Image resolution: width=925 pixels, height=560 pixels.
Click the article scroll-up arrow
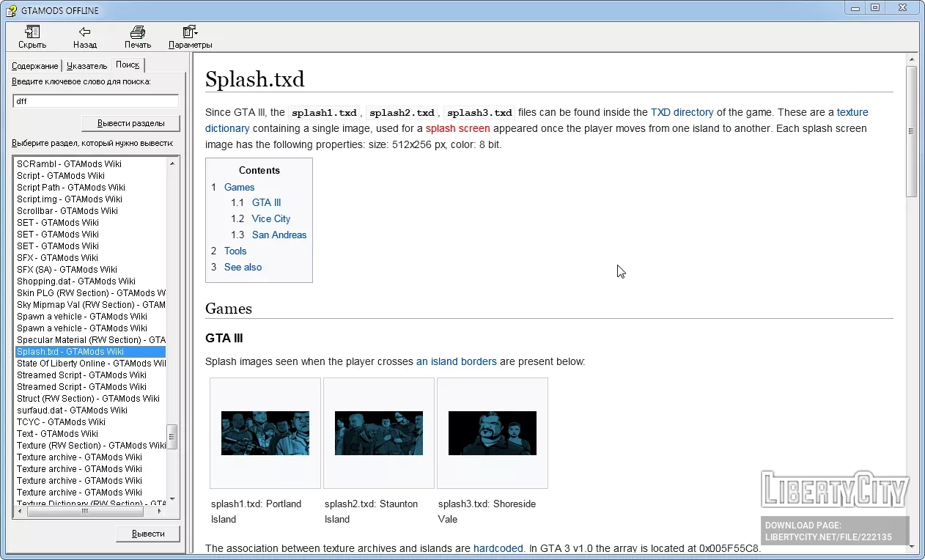[912, 59]
